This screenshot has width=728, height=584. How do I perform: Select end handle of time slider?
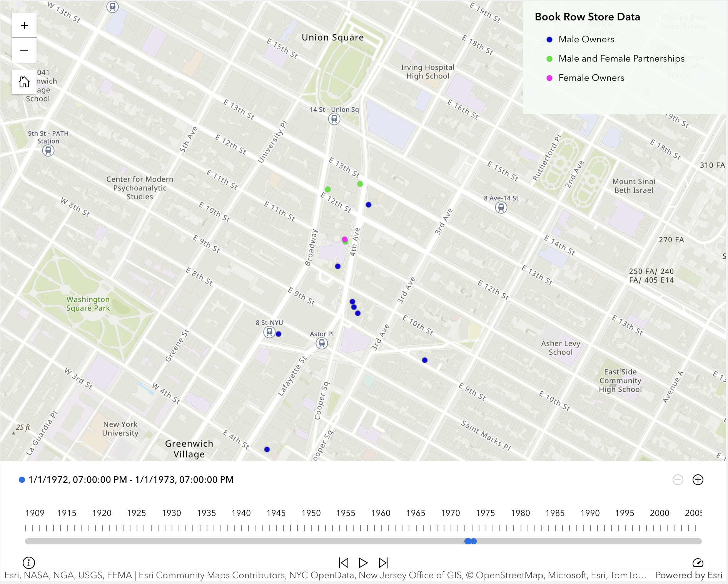[474, 541]
